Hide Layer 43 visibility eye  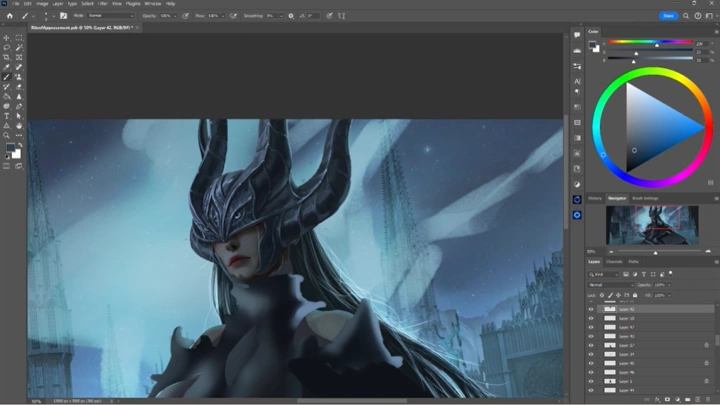[591, 336]
